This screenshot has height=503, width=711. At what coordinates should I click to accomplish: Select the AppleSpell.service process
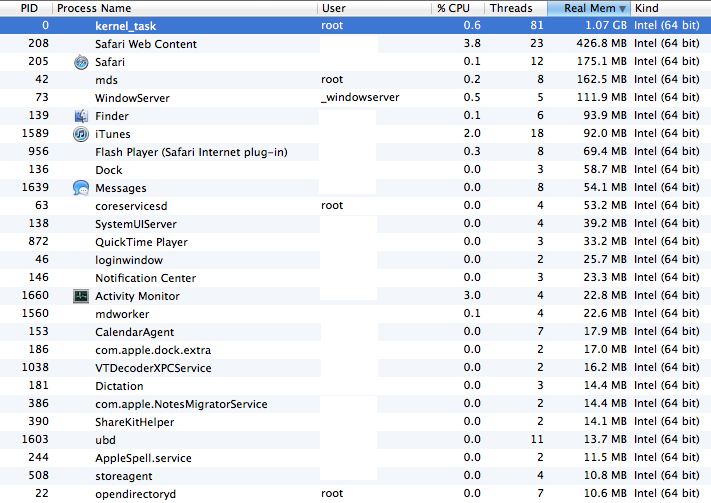pos(356,458)
